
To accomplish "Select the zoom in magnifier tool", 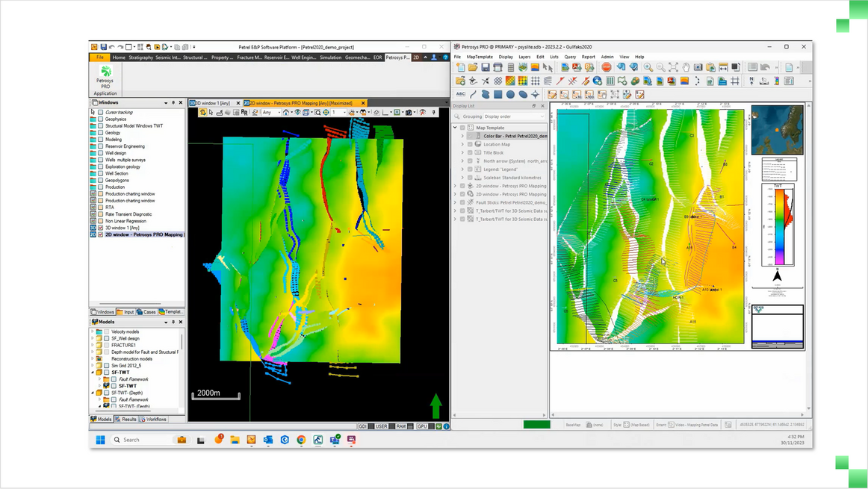I will coord(648,68).
